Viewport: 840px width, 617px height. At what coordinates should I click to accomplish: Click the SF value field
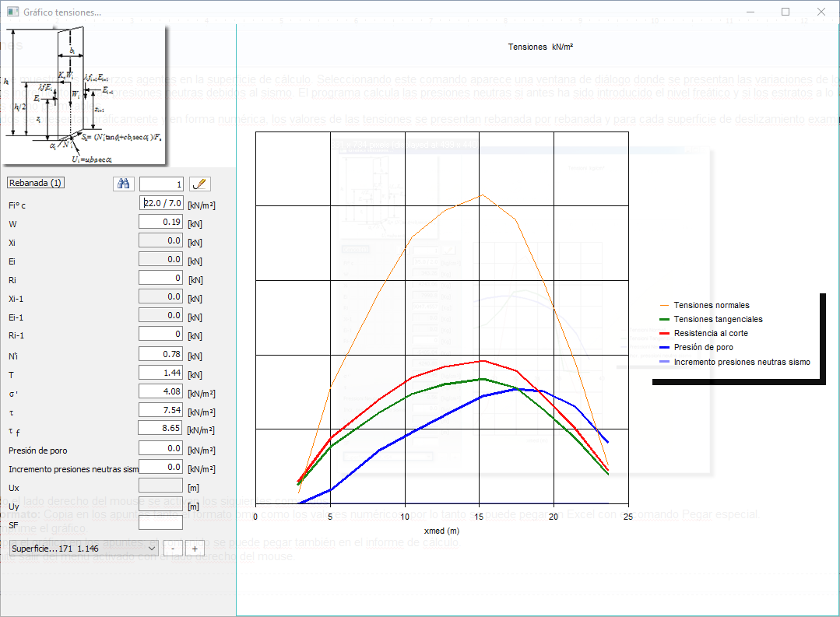(160, 523)
